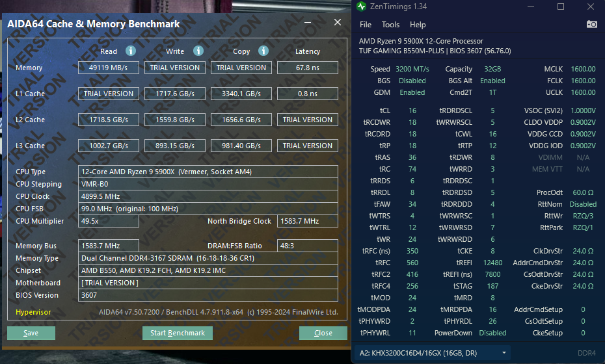Click the RttWr value RZQ/3
This screenshot has width=605, height=364.
coord(583,216)
